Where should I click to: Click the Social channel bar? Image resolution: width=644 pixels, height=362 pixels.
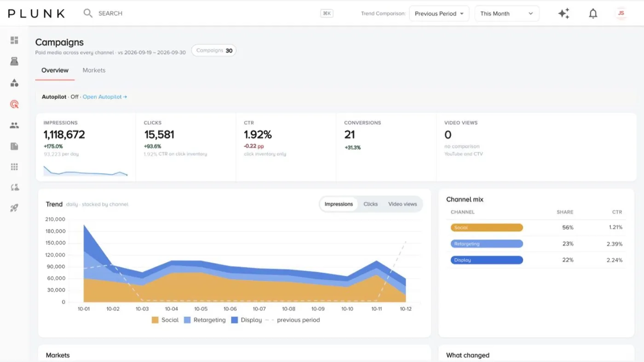pos(487,228)
